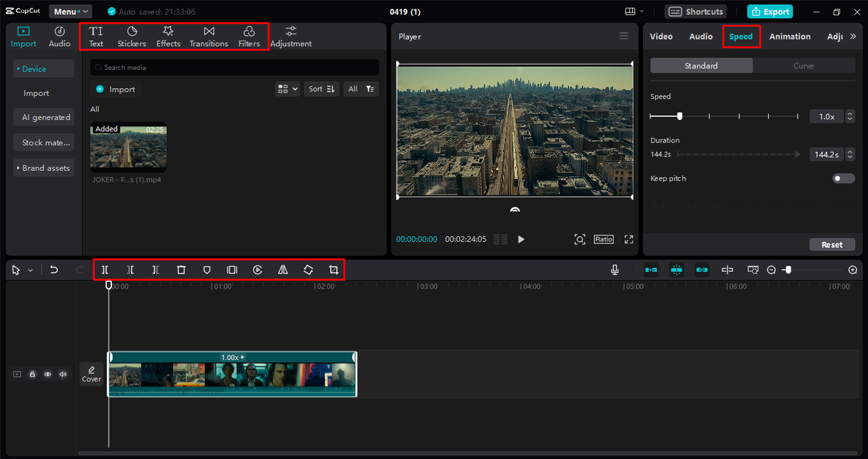Select the Curve speed mode
This screenshot has width=868, height=459.
[804, 66]
